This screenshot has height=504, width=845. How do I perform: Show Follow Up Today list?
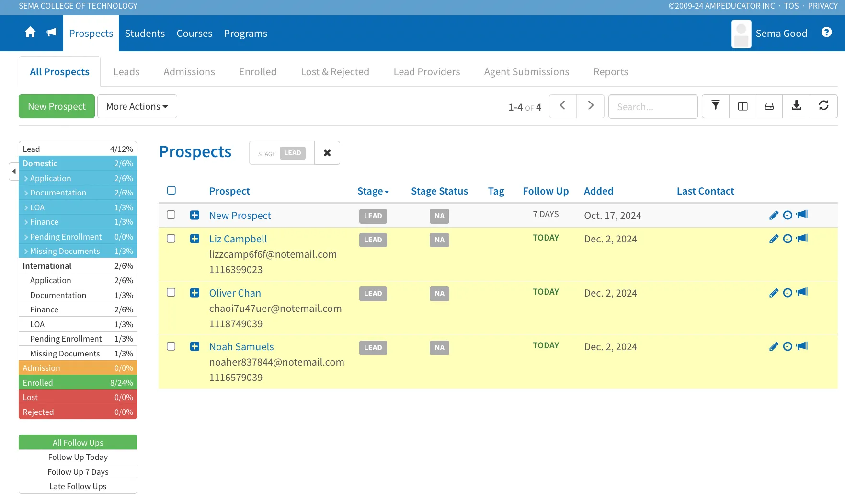click(x=78, y=457)
